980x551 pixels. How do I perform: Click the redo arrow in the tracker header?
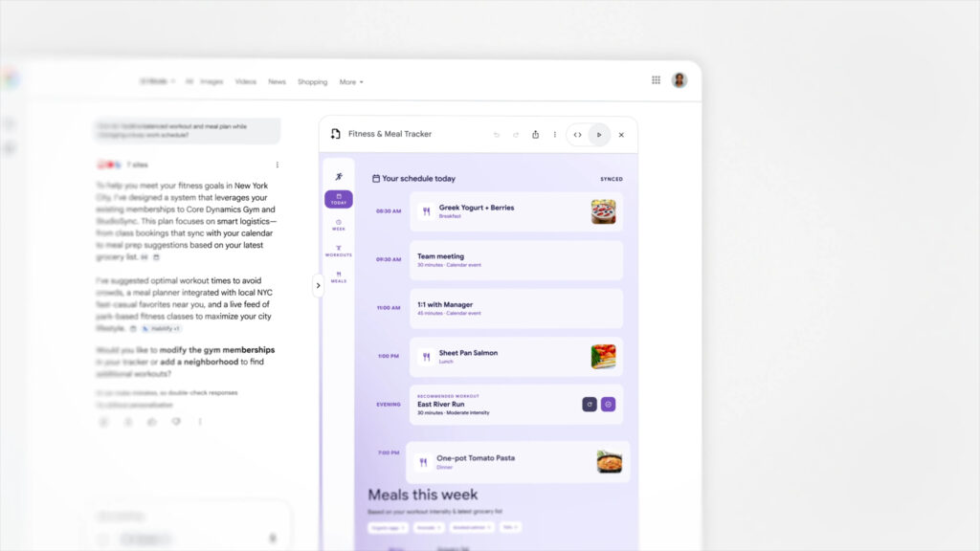point(516,135)
